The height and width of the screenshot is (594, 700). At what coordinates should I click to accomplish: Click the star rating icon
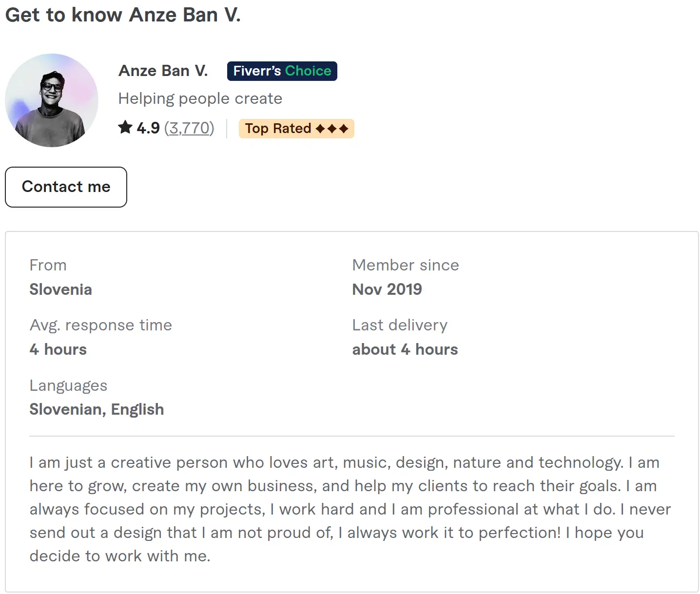pyautogui.click(x=125, y=128)
